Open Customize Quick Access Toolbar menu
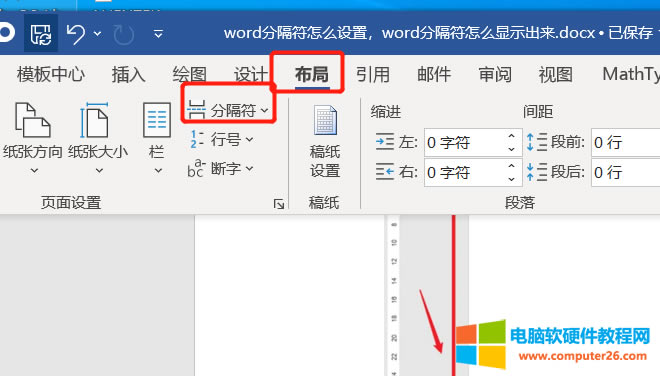Viewport: 660px width, 376px height. click(158, 34)
